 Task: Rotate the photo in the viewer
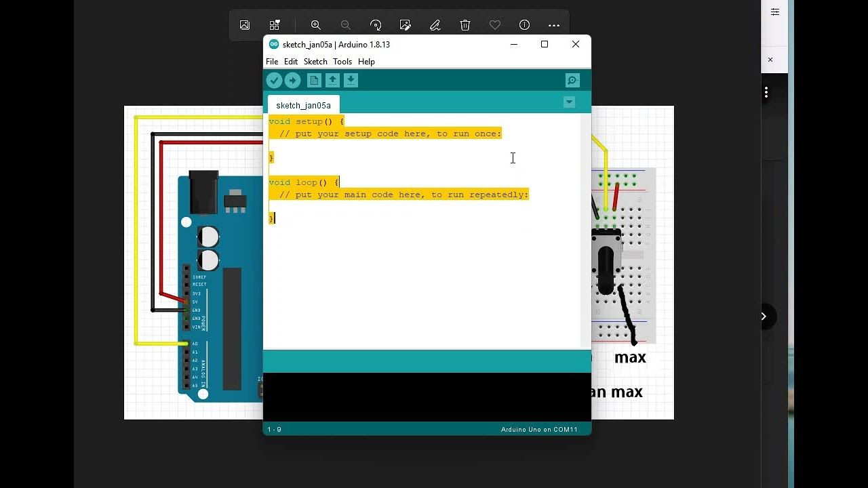(x=376, y=25)
